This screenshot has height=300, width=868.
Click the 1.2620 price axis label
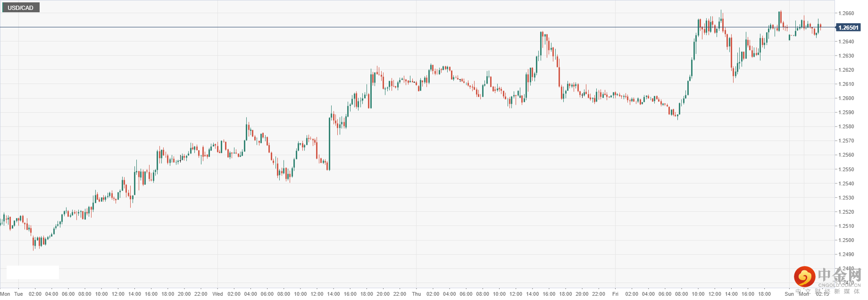[x=846, y=70]
